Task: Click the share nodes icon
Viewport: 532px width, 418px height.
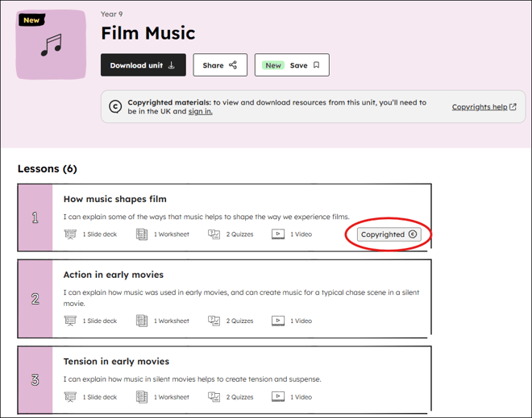Action: tap(233, 65)
